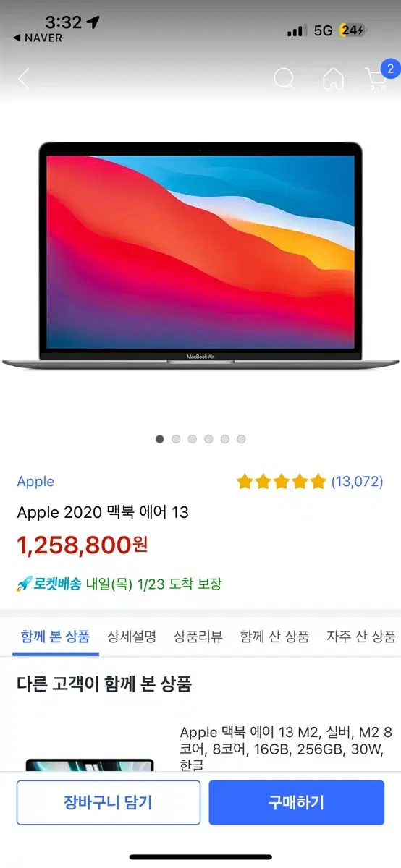Select the 자주 산 상품 tab
The height and width of the screenshot is (868, 401).
coord(361,637)
